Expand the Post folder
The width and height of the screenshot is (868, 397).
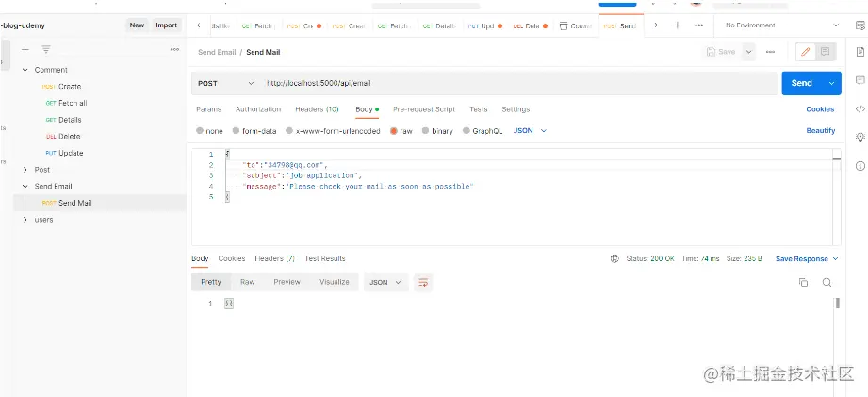[x=25, y=170]
